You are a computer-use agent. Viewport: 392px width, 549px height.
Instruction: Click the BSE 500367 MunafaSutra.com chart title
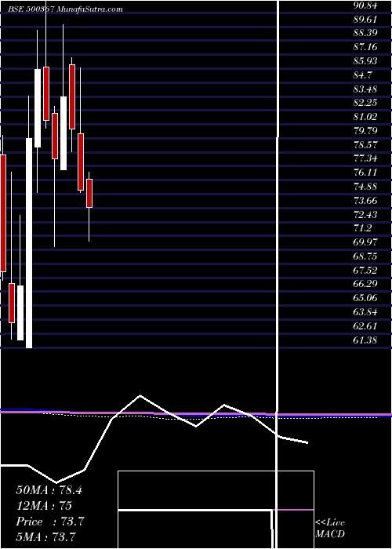[65, 9]
